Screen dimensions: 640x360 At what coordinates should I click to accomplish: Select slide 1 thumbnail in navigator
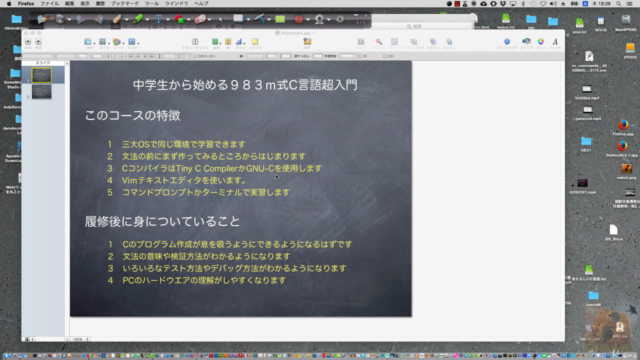coord(42,75)
